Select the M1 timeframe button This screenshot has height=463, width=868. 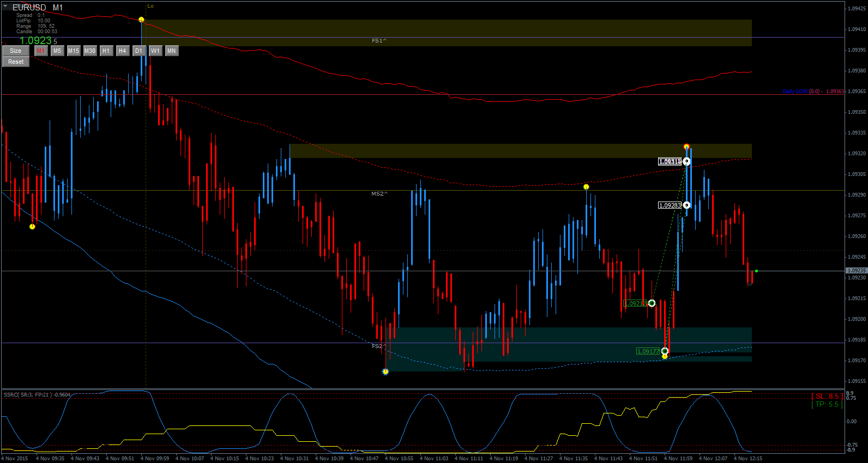(41, 51)
